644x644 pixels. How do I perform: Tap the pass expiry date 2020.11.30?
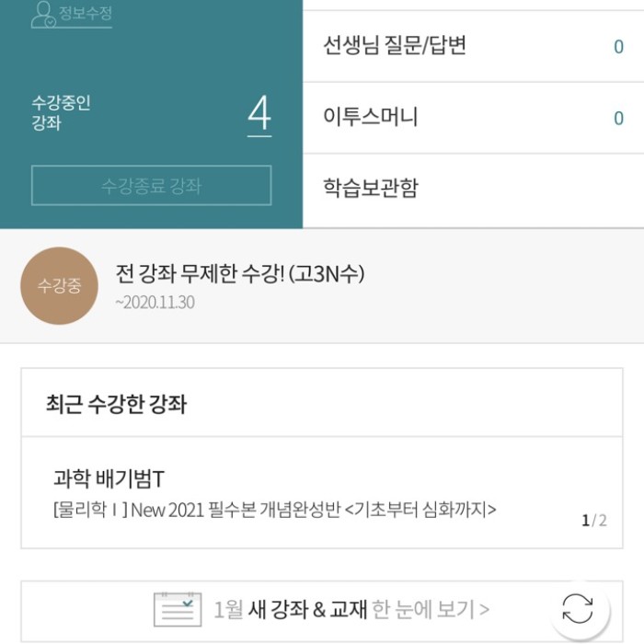[155, 302]
